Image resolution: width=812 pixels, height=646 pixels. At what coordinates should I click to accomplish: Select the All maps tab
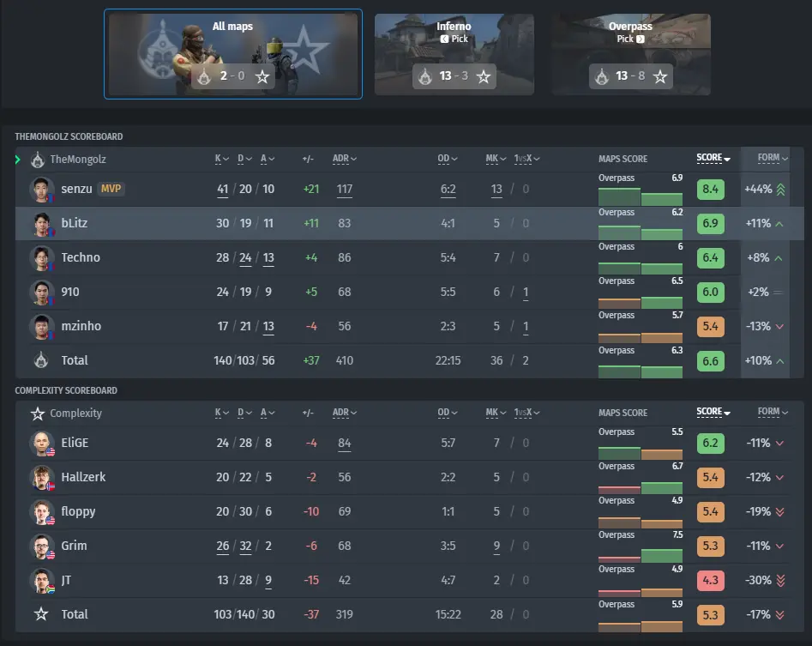pos(233,54)
